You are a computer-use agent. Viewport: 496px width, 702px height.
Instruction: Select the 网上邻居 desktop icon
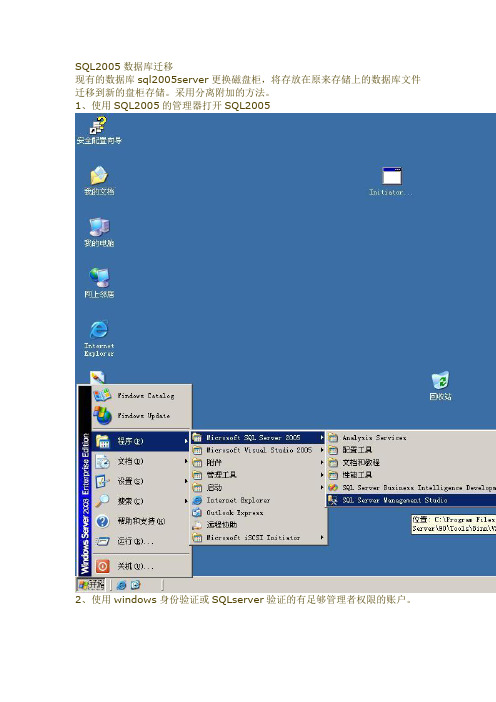[x=99, y=283]
